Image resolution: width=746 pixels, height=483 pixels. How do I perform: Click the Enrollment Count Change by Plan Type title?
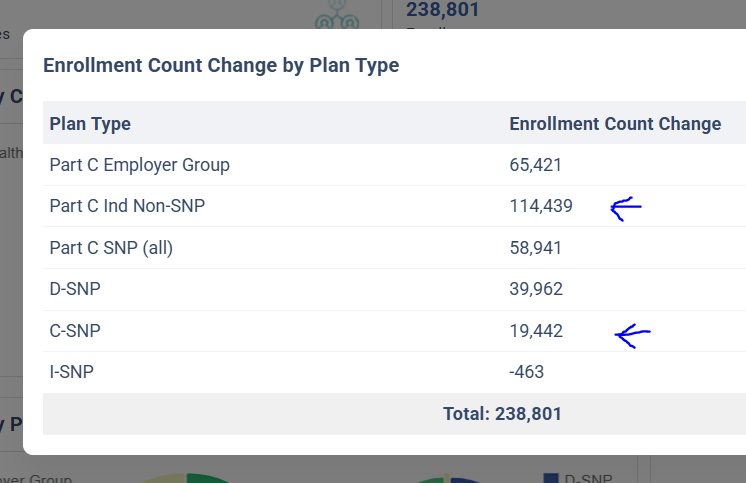pos(221,66)
